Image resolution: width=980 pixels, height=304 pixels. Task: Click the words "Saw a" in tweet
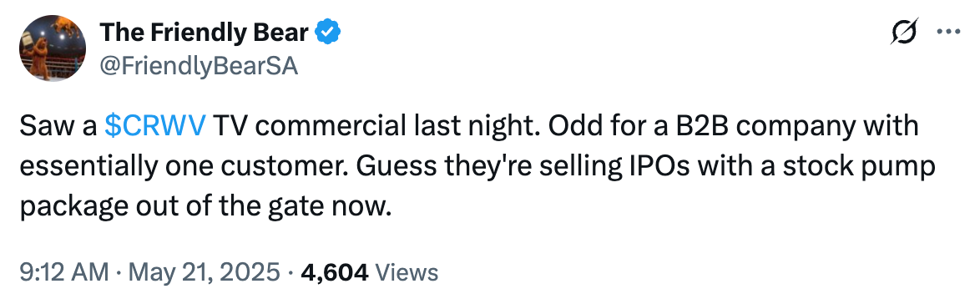click(x=58, y=126)
